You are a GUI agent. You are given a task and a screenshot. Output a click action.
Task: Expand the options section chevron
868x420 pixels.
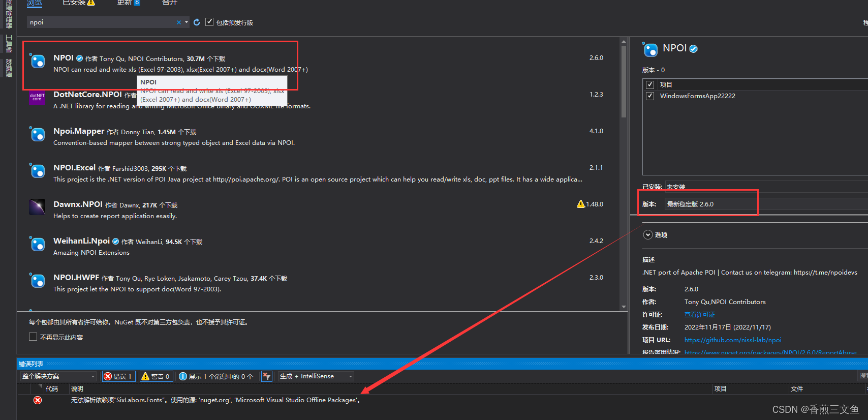pyautogui.click(x=648, y=234)
